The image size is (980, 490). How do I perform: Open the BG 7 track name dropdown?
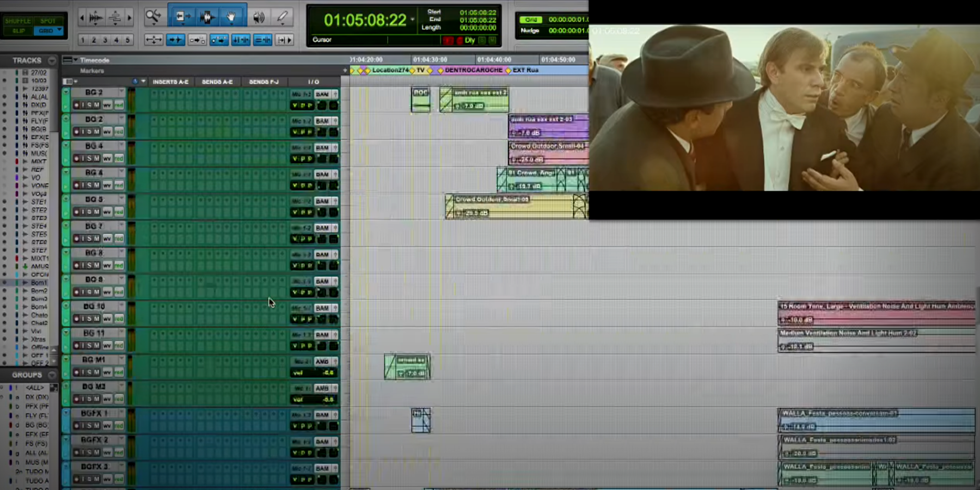pos(121,225)
